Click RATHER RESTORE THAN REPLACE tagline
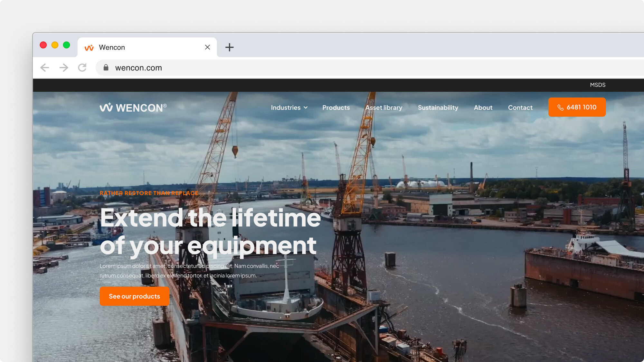644x362 pixels. pos(149,193)
